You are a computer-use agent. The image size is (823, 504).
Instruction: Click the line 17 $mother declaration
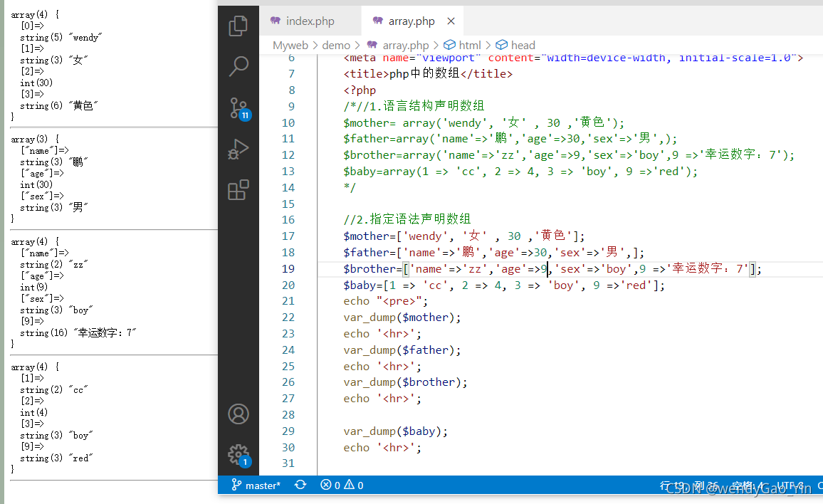click(x=464, y=236)
